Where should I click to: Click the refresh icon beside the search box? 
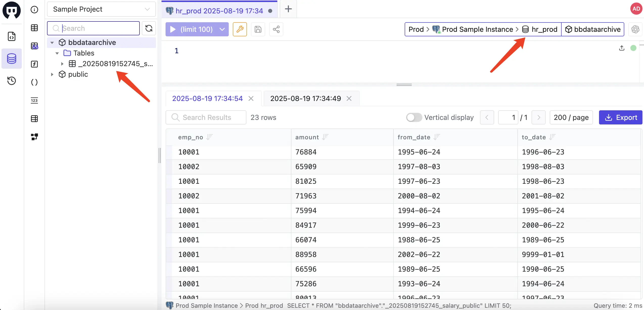point(149,28)
